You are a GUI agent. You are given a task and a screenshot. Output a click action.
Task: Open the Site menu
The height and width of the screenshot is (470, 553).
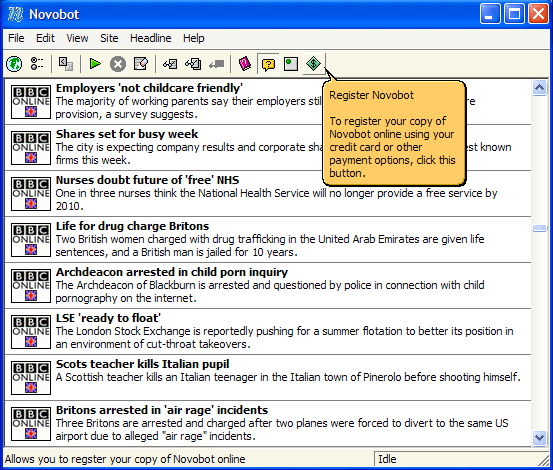click(109, 38)
